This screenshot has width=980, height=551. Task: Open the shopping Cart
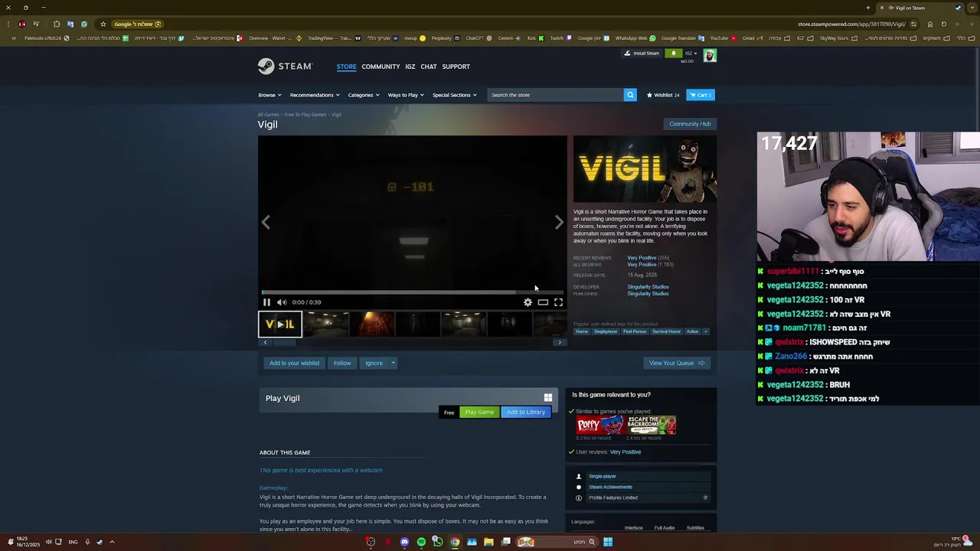pyautogui.click(x=701, y=95)
